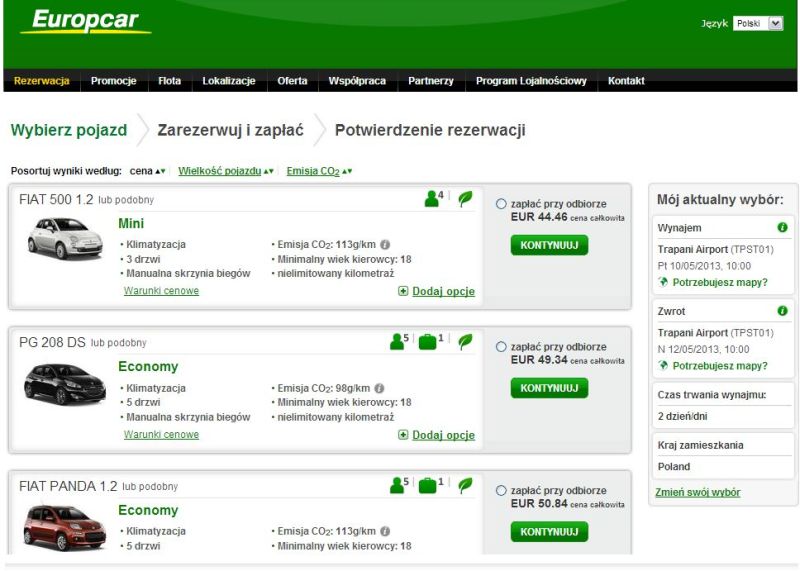The height and width of the screenshot is (571, 800).
Task: Click the Potwierdzenie rezerwacji step
Action: pos(430,130)
